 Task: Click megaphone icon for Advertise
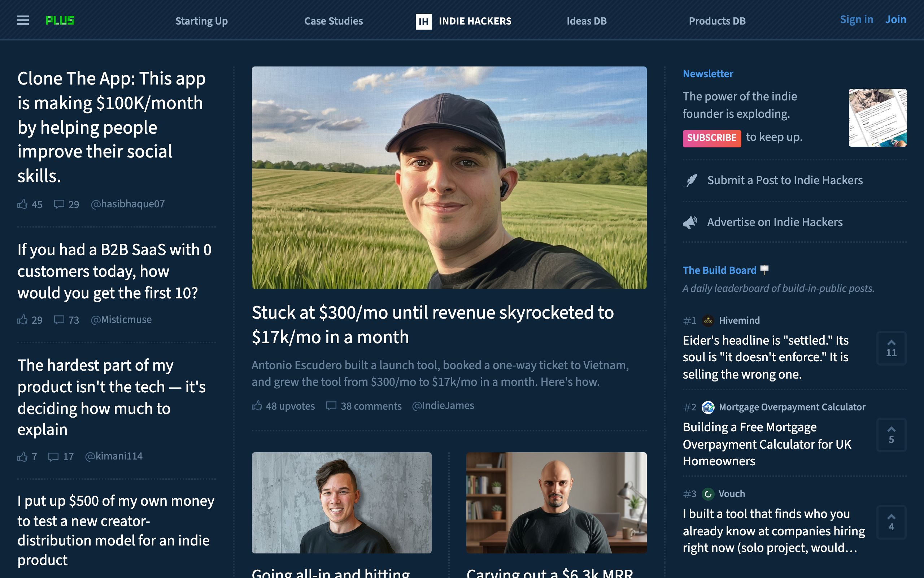[690, 222]
